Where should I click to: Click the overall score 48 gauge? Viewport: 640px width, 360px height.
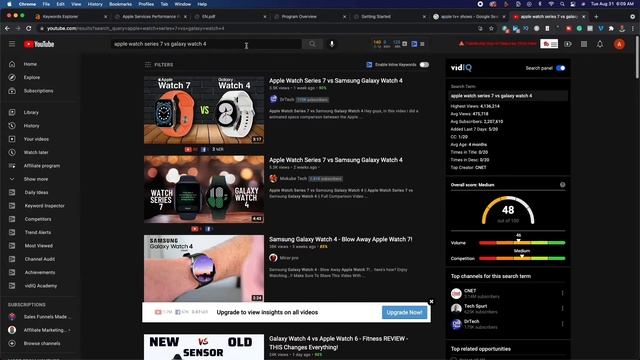(508, 211)
